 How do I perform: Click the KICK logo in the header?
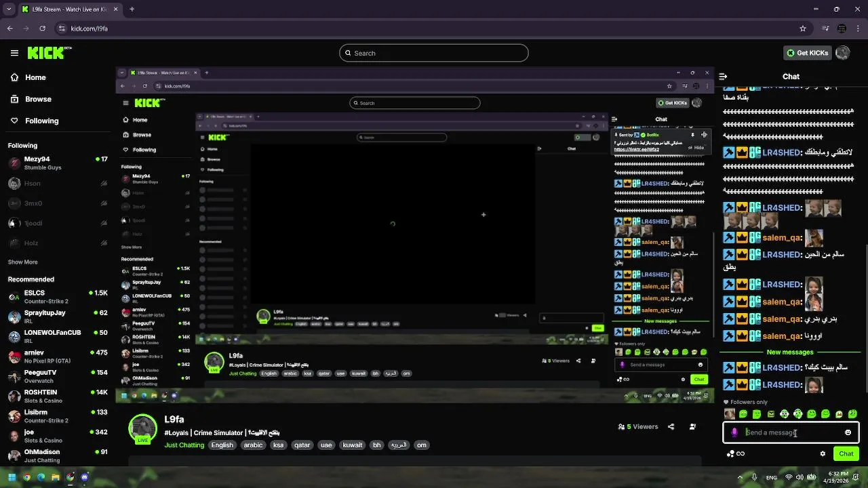tap(49, 53)
